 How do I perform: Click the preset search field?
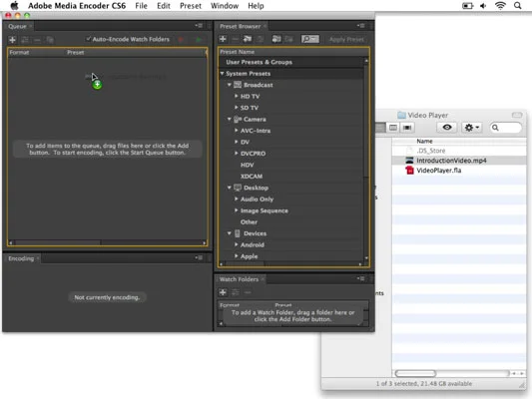[x=310, y=39]
